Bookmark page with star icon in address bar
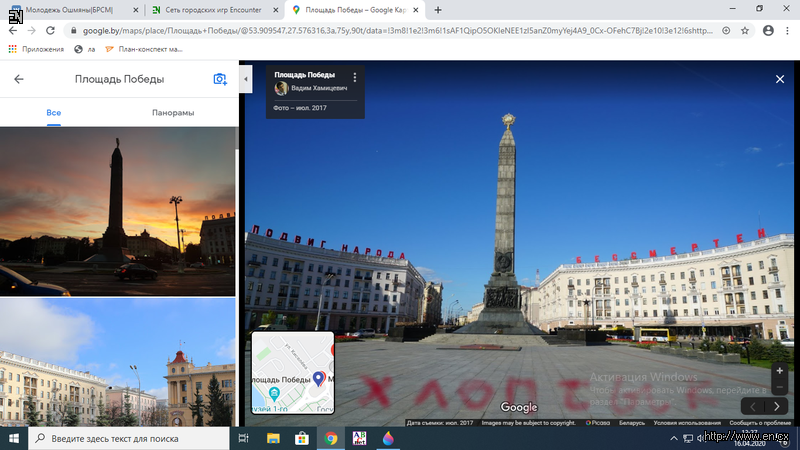Viewport: 800px width, 450px height. [744, 30]
